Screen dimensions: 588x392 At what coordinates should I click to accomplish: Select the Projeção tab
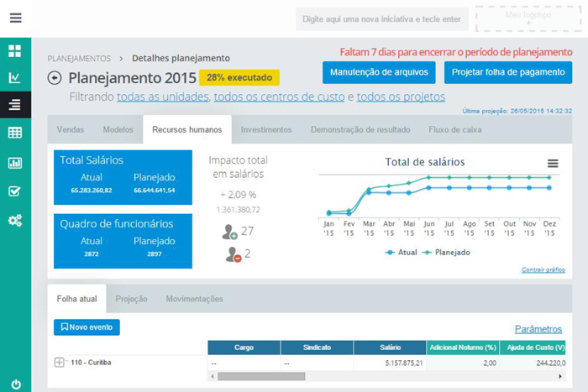coord(131,299)
